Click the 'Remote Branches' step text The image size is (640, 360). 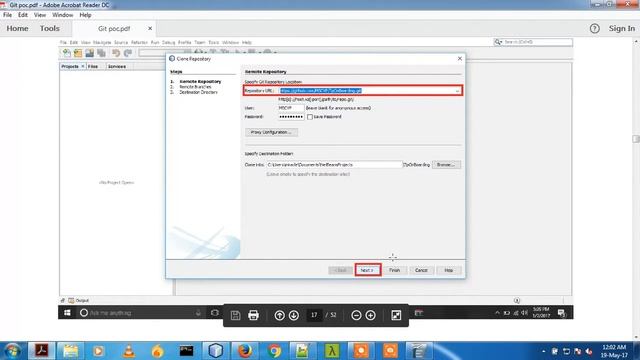click(195, 87)
